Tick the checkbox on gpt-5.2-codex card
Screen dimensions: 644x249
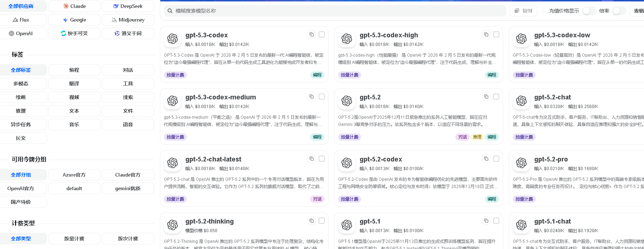(496, 159)
